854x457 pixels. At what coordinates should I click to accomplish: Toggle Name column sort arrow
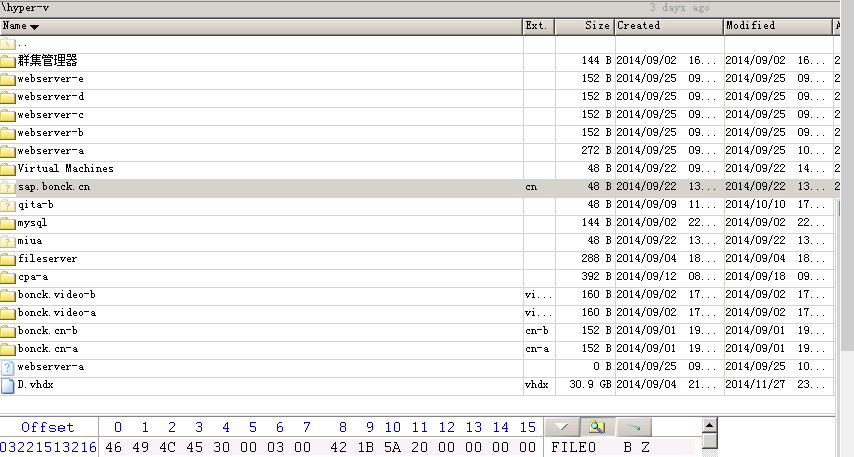(x=35, y=26)
